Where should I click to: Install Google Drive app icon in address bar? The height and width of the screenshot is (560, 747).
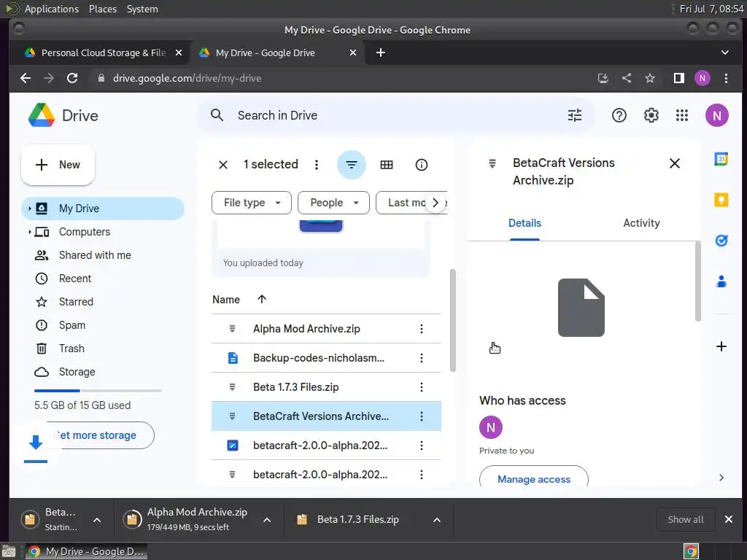point(603,78)
